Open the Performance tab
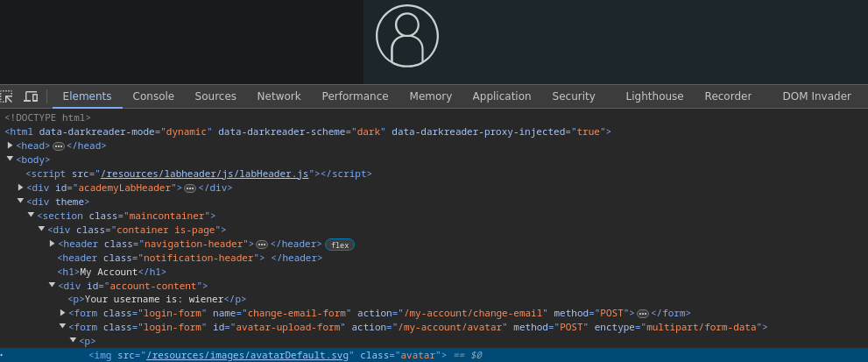The width and height of the screenshot is (868, 362). coord(355,96)
